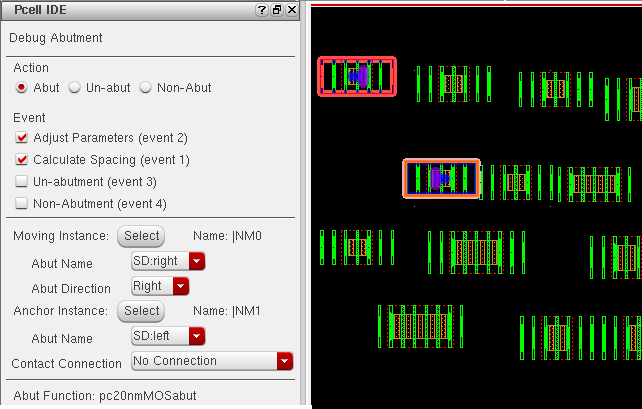The image size is (642, 409).
Task: Enable Non-Abutment (event 4) checkbox
Action: pyautogui.click(x=21, y=203)
